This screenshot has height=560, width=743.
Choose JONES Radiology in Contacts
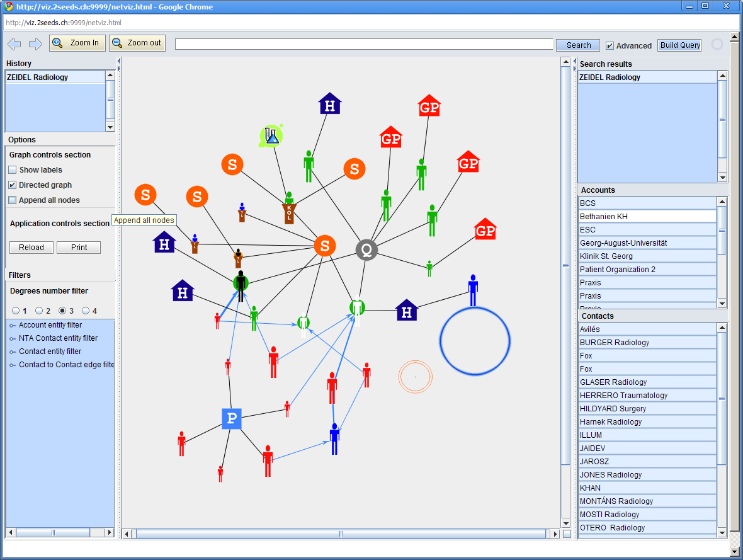(x=647, y=475)
